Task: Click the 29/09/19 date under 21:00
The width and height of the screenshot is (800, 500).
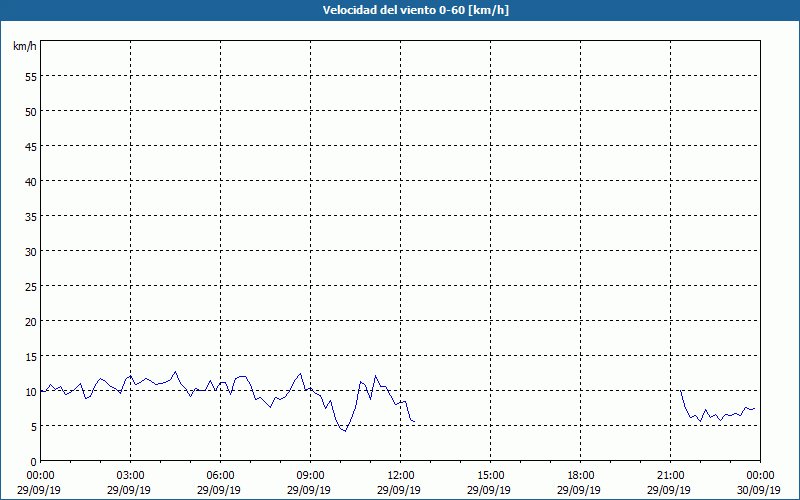Action: 669,490
